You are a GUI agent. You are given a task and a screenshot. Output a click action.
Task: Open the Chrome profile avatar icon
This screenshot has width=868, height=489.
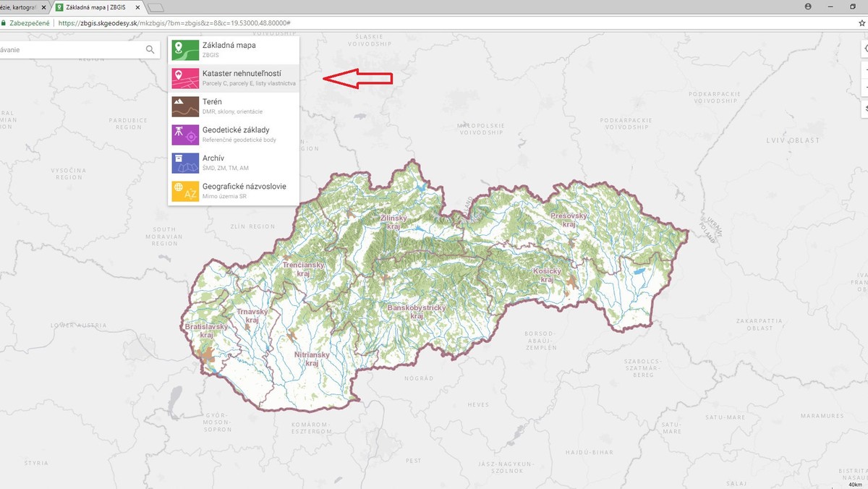[x=808, y=7]
